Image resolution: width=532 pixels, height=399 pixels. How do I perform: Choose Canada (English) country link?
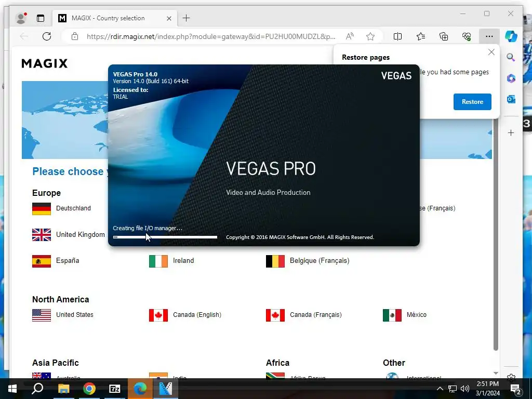pos(197,314)
